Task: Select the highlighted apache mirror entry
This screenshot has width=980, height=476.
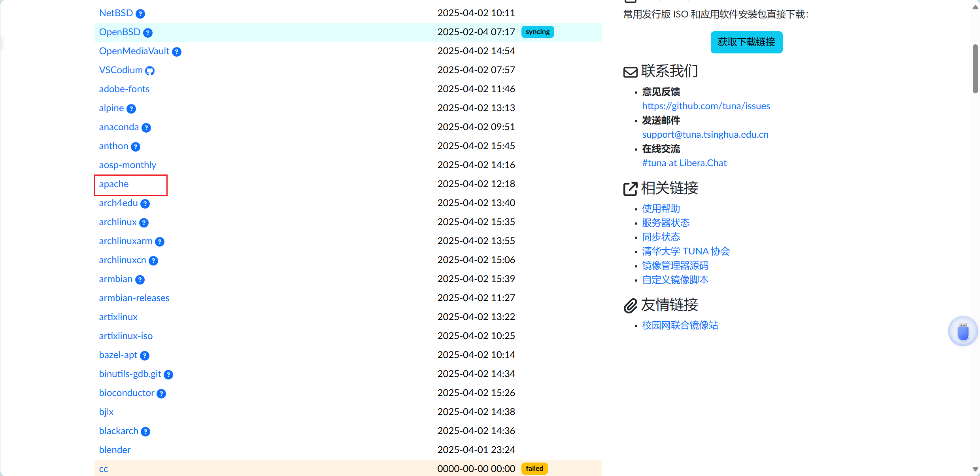Action: (x=113, y=184)
